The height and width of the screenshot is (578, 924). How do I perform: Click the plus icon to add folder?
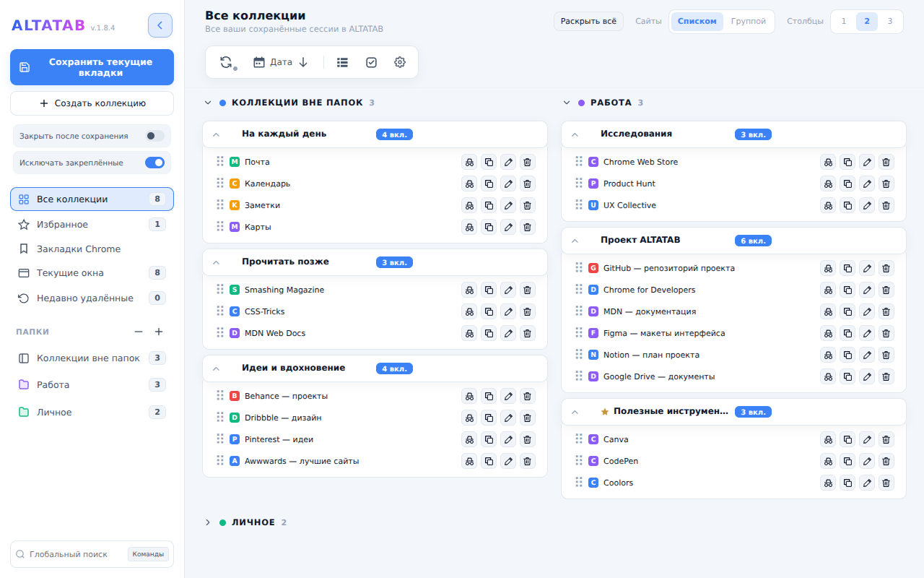coord(159,332)
